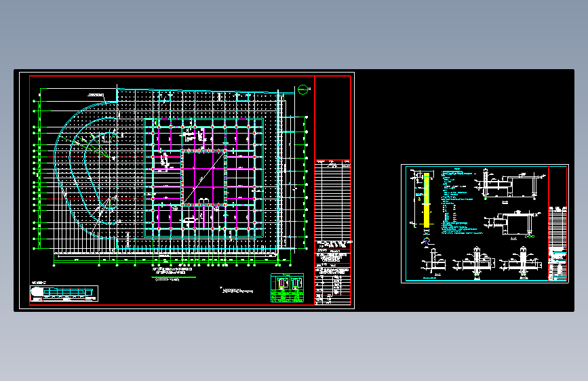Select the curved cyan ramp outline

pos(86,169)
